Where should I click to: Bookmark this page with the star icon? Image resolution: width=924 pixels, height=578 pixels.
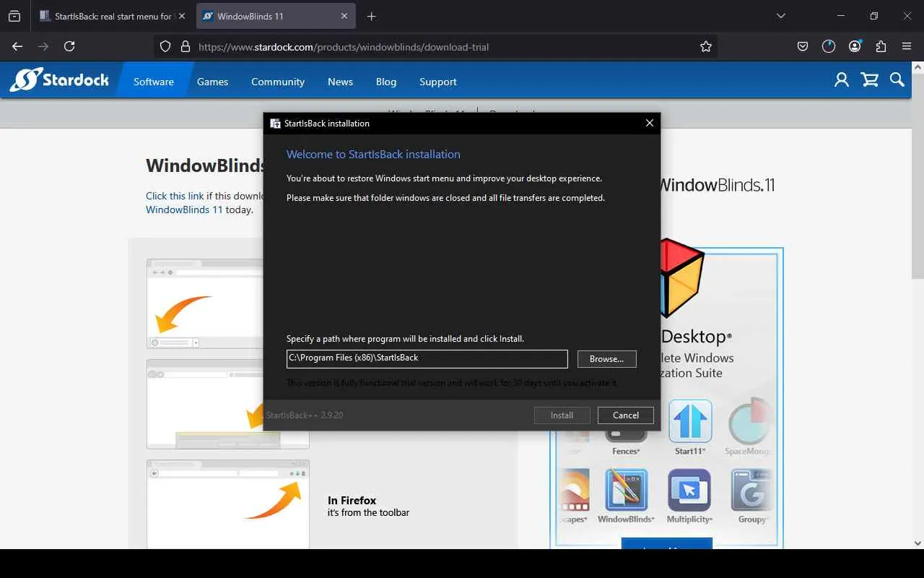coord(706,46)
